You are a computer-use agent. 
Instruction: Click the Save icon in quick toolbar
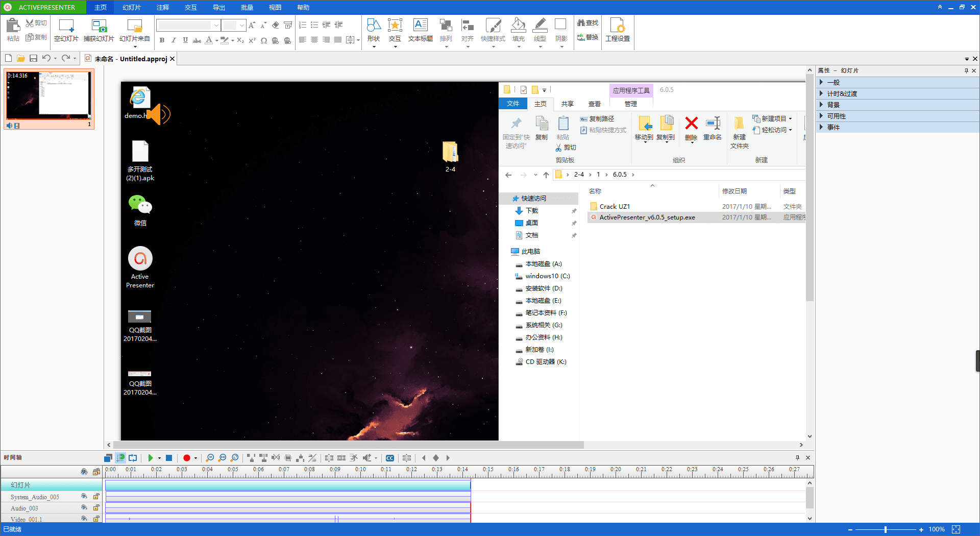33,58
